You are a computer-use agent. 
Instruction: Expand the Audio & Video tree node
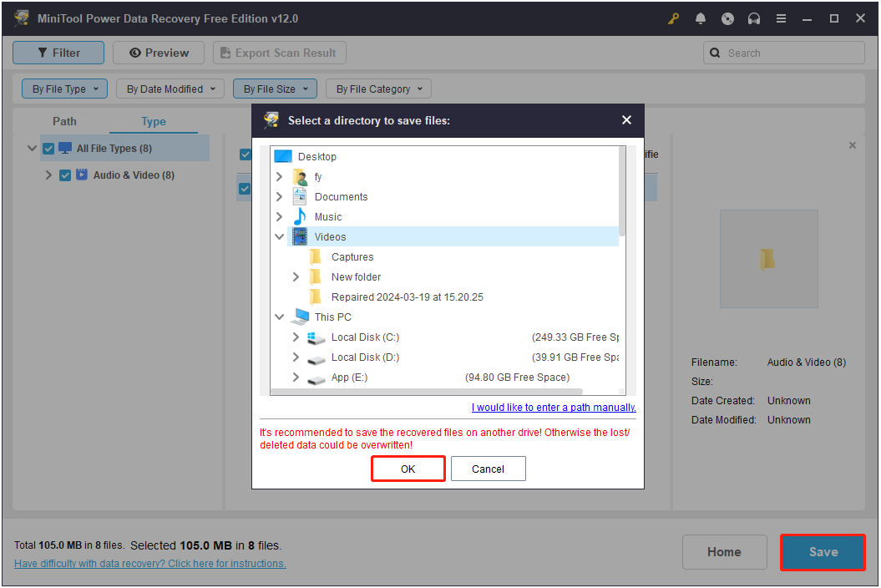click(48, 175)
